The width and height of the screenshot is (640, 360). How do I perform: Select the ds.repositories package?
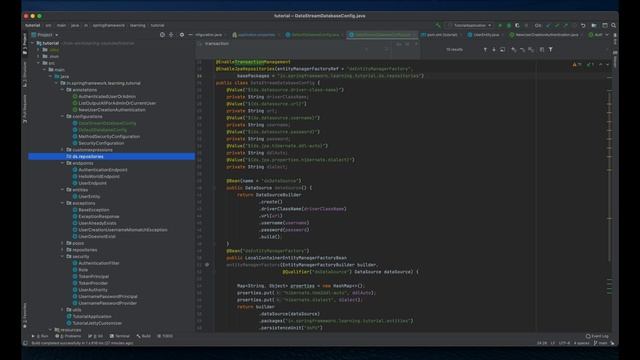coord(111,156)
